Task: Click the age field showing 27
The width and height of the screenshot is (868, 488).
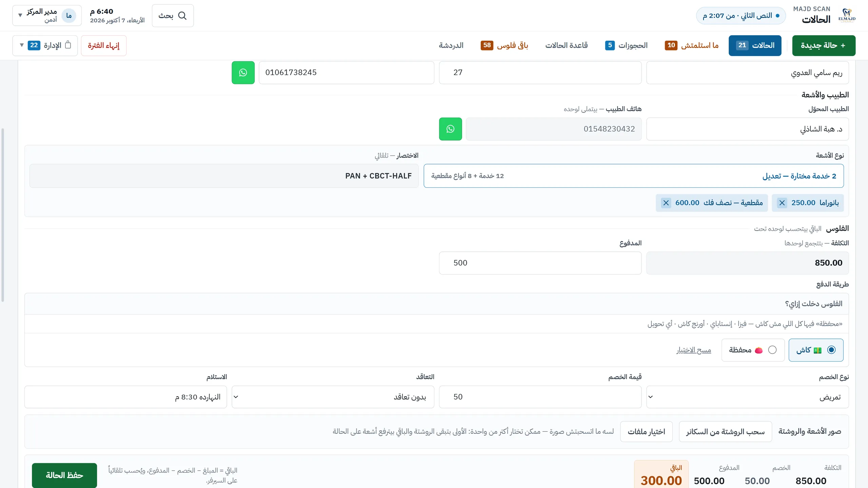Action: [x=540, y=73]
